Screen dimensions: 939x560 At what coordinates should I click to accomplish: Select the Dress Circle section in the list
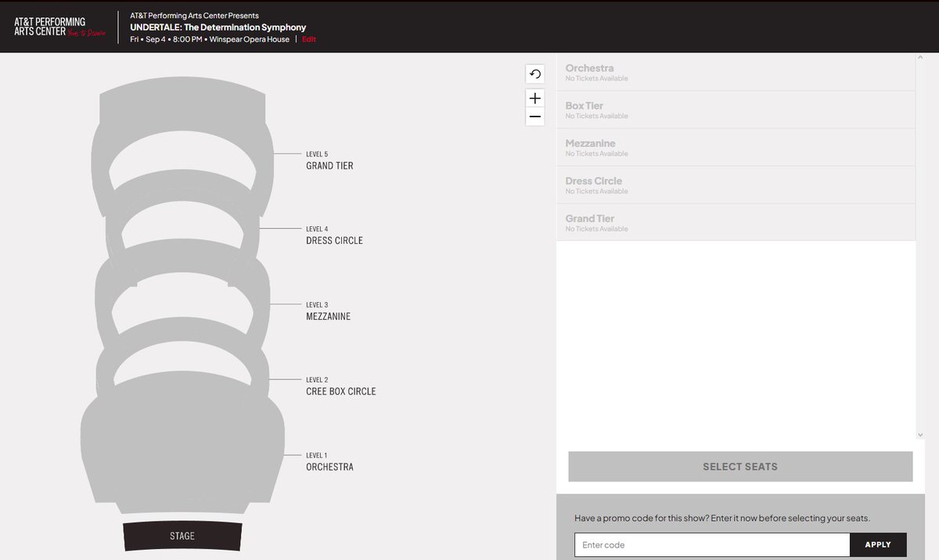[x=736, y=185]
